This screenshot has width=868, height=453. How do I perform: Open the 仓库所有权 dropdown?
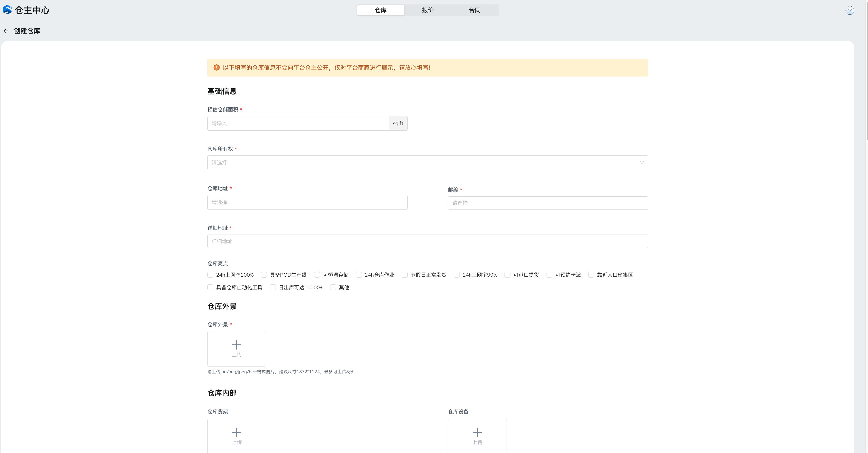(x=427, y=163)
